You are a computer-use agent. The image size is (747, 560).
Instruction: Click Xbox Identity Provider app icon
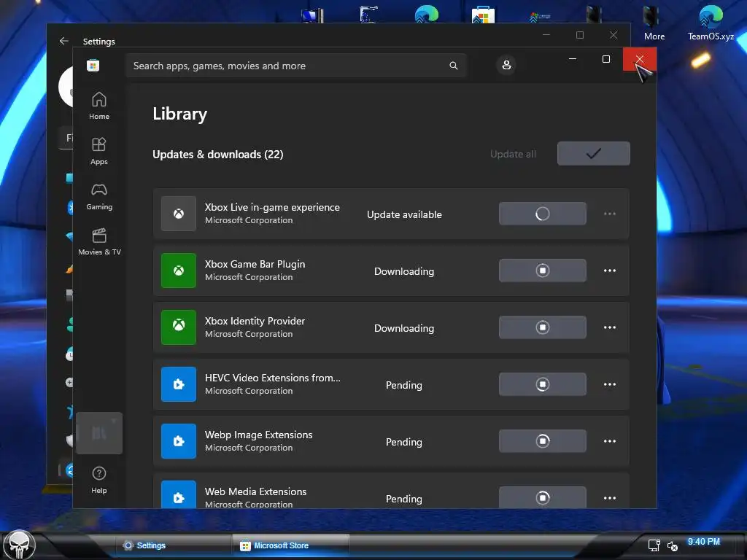click(179, 327)
